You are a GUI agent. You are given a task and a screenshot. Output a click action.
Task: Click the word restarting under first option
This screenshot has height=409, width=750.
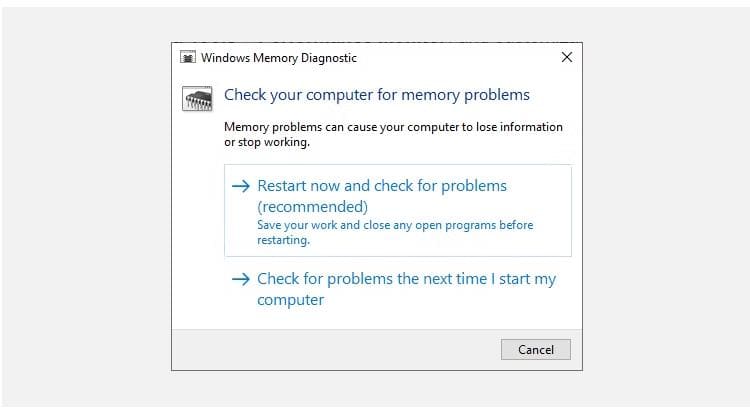[x=283, y=240]
